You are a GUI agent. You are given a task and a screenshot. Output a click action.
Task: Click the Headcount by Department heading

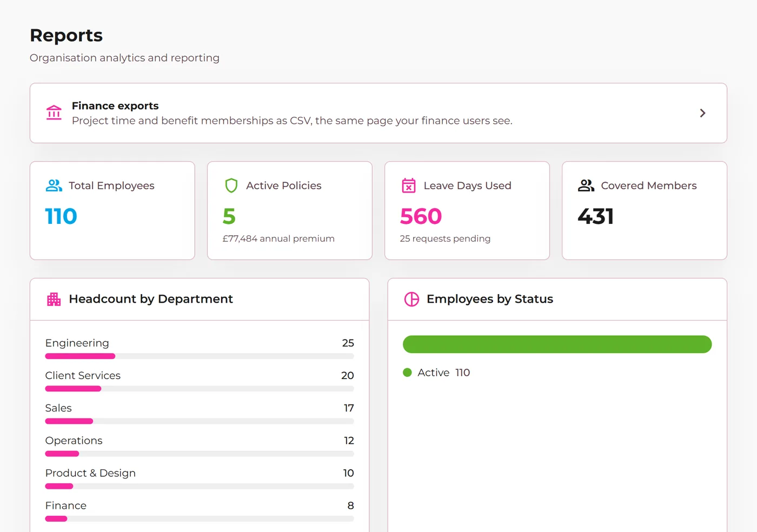pyautogui.click(x=151, y=299)
